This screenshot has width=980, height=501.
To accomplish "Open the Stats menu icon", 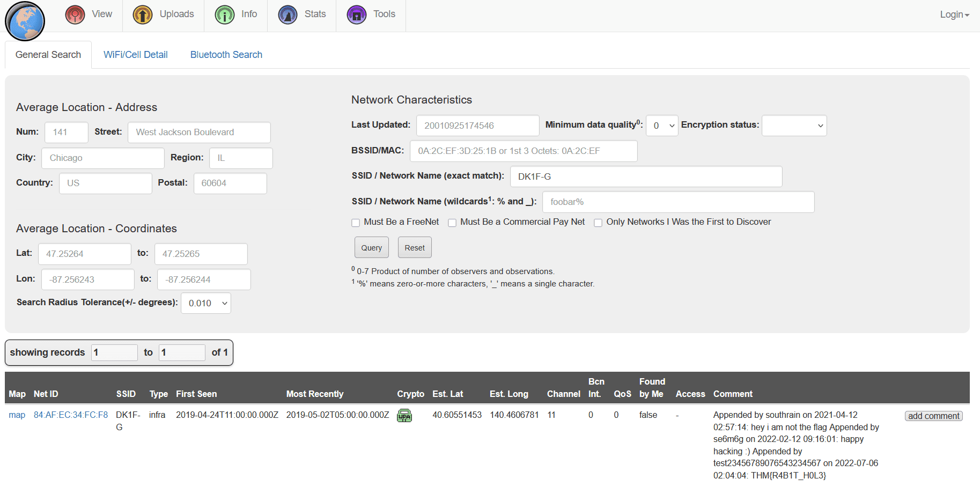I will [288, 14].
